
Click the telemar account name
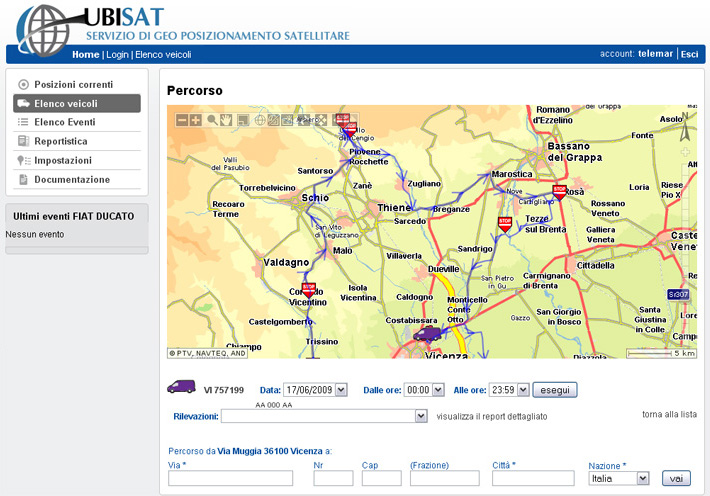click(x=655, y=53)
